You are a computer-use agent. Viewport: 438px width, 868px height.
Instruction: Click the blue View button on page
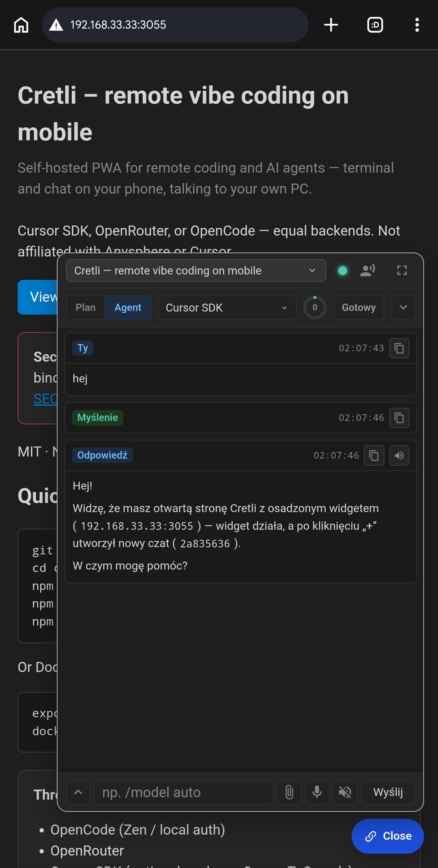click(38, 297)
